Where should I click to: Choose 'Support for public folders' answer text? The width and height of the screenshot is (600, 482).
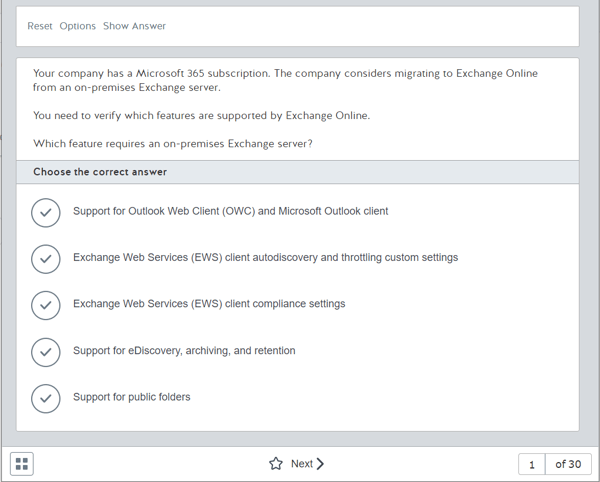coord(132,397)
